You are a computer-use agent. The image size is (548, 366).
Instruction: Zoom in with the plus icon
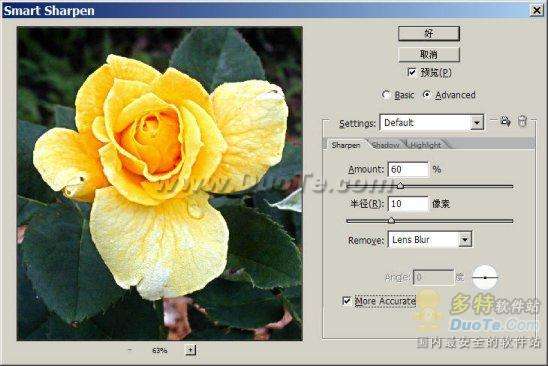(190, 350)
